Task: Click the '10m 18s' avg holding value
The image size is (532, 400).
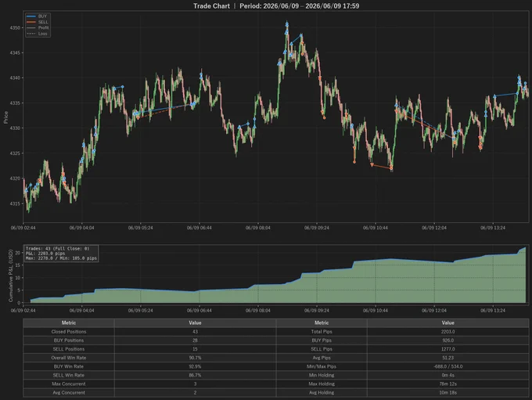Action: click(448, 392)
